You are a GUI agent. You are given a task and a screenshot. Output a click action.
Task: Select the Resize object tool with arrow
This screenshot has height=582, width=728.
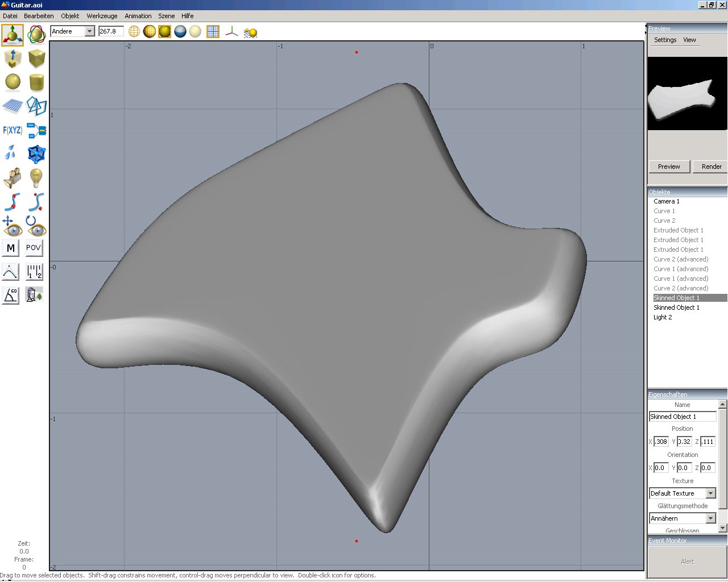13,59
